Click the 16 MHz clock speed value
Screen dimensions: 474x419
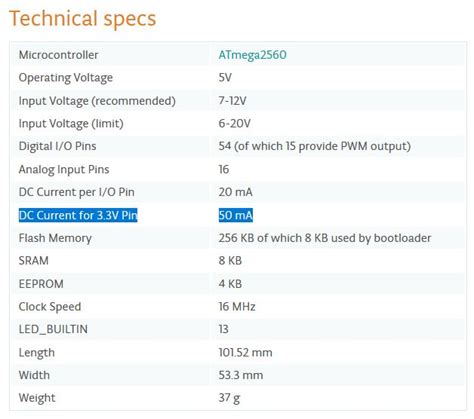point(237,307)
